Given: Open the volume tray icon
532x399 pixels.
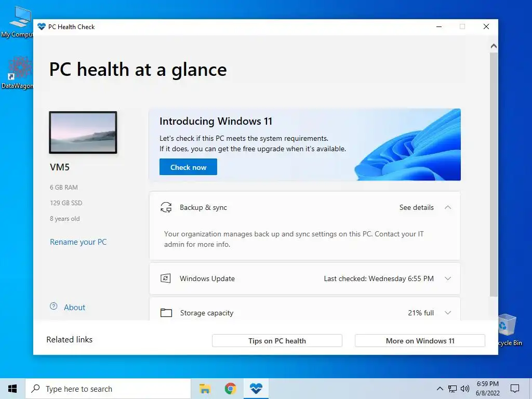Looking at the screenshot, I should coord(465,389).
